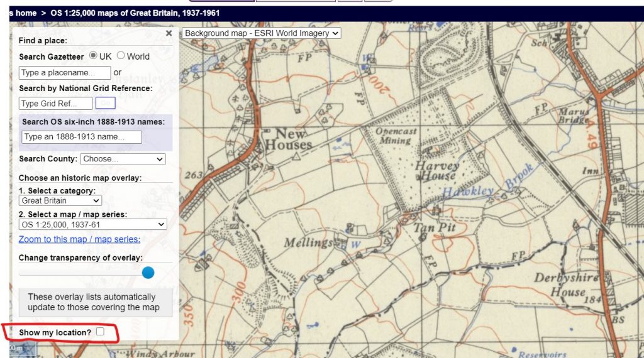Select the World gazetteer radio button
Screen dimensions: 644x358
pyautogui.click(x=121, y=55)
